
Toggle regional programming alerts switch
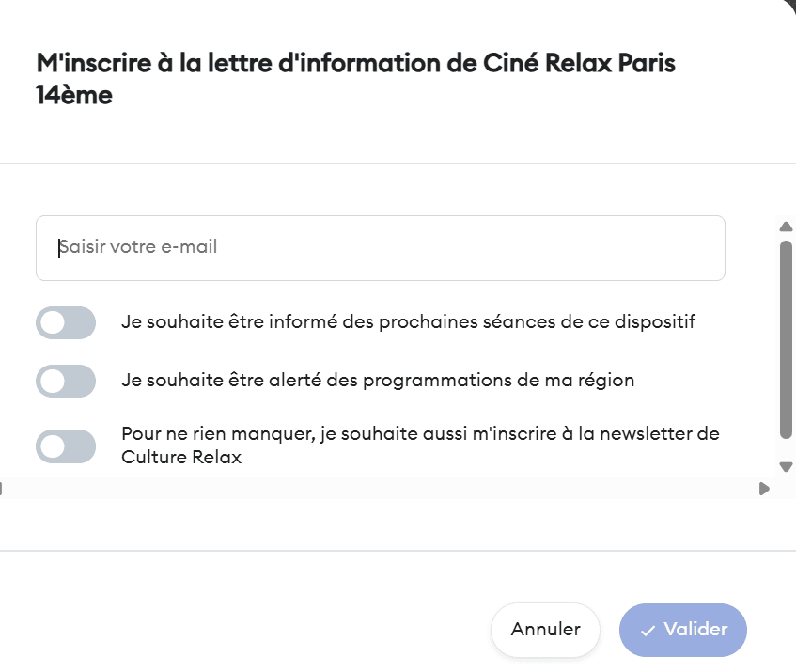pos(66,381)
